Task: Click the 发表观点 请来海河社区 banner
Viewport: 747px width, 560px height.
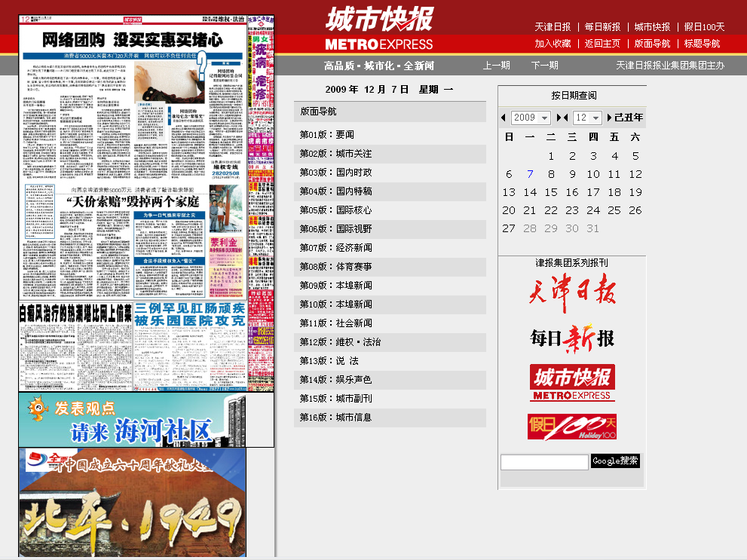Action: coord(145,420)
